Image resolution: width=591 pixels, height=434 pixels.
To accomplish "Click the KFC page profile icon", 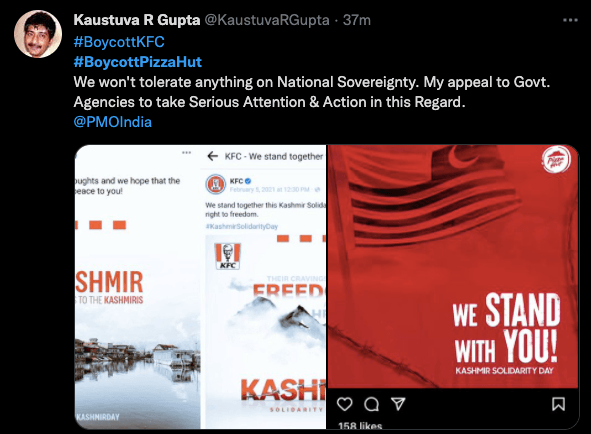I will pos(216,184).
